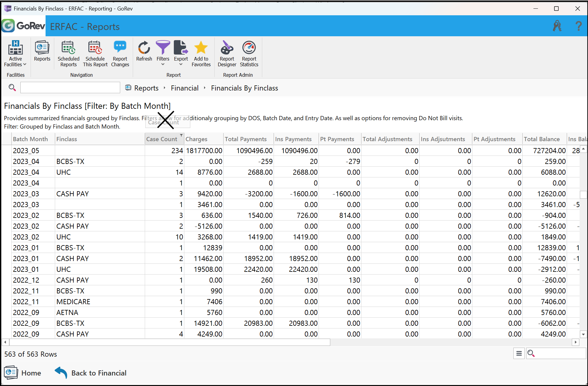Open Case Count column filter arrow

pos(181,135)
